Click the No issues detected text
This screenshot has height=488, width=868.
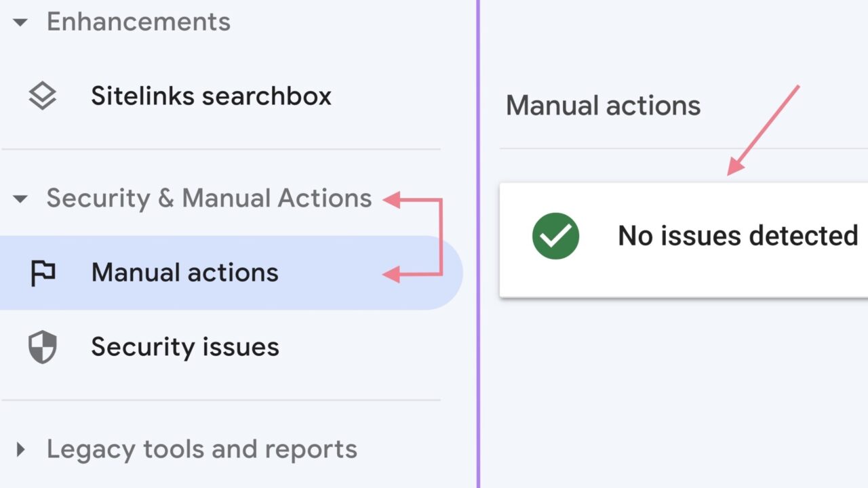[738, 236]
